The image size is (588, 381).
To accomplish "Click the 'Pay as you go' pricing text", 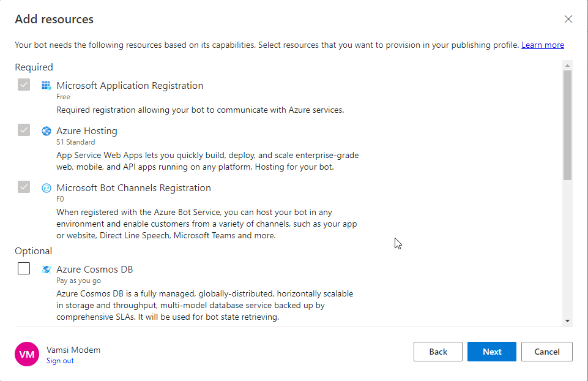I will pos(78,281).
